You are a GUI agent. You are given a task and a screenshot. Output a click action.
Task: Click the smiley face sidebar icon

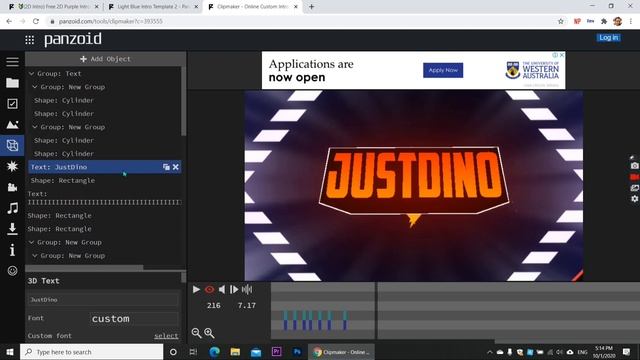coord(12,271)
